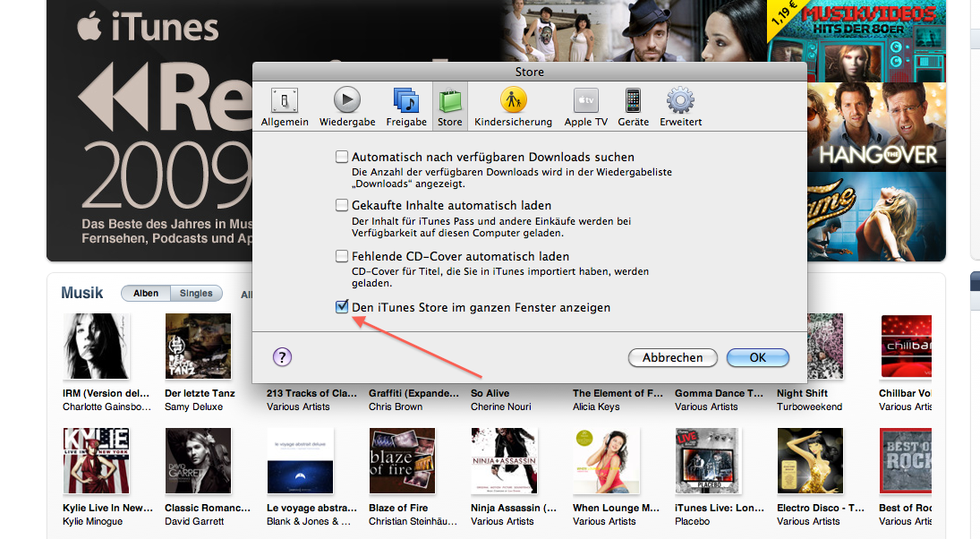
Task: Click artist name Placebo
Action: pyautogui.click(x=693, y=521)
